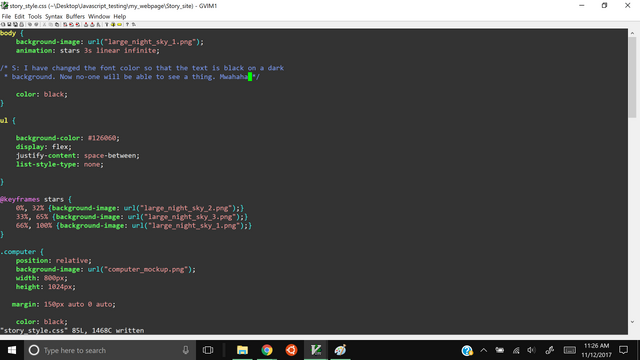
Task: Open the Syntax menu
Action: click(53, 16)
